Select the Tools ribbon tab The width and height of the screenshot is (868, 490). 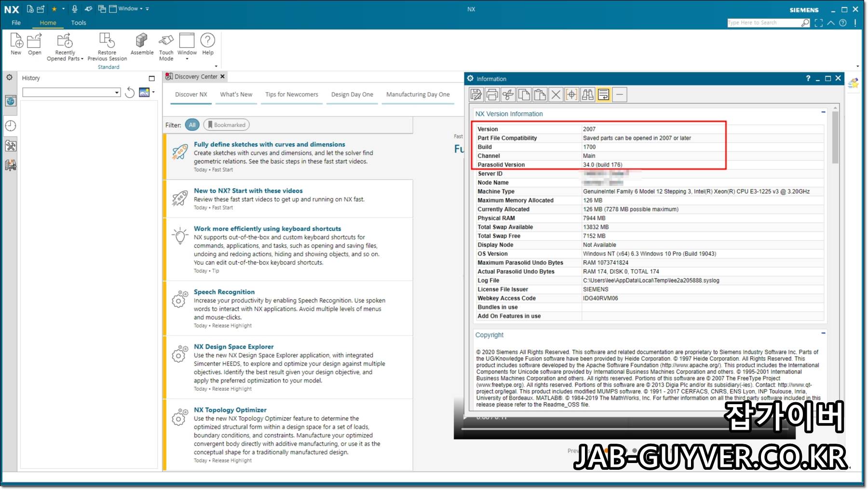79,23
